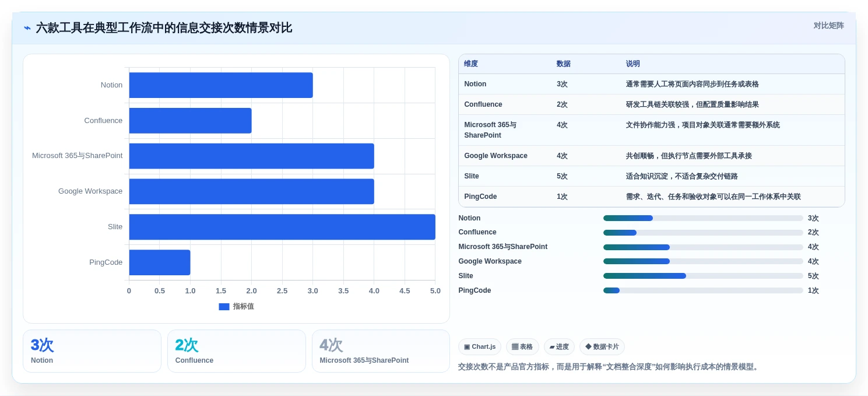Select the 进度 tag chip
868x396 pixels.
(x=559, y=346)
